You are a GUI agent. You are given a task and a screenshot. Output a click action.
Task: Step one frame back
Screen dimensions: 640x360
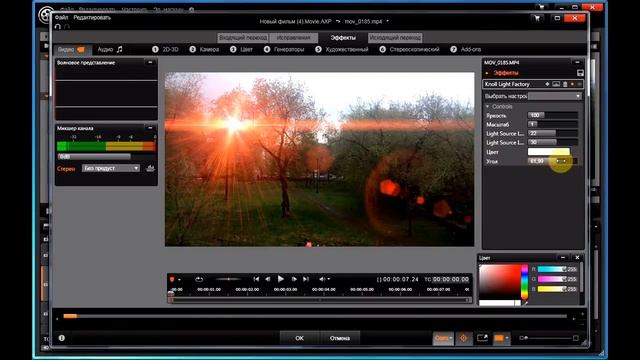[268, 279]
